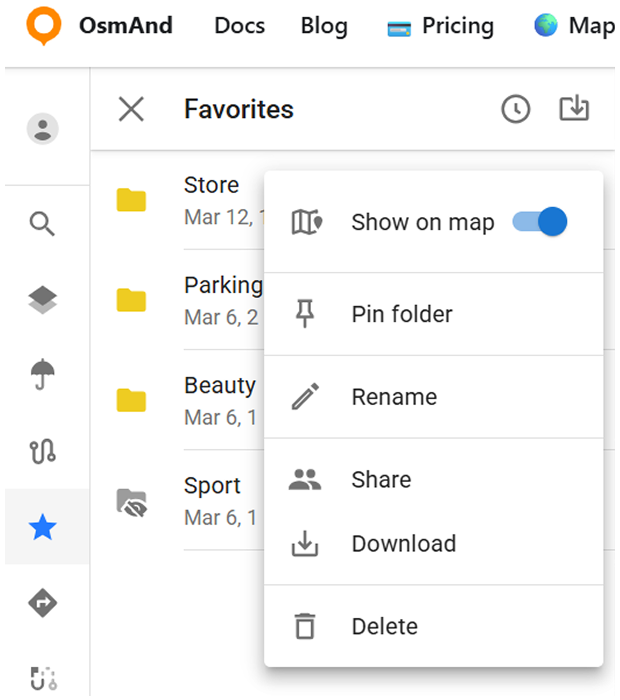The width and height of the screenshot is (620, 700).
Task: Click Delete in the folder menu
Action: point(384,627)
